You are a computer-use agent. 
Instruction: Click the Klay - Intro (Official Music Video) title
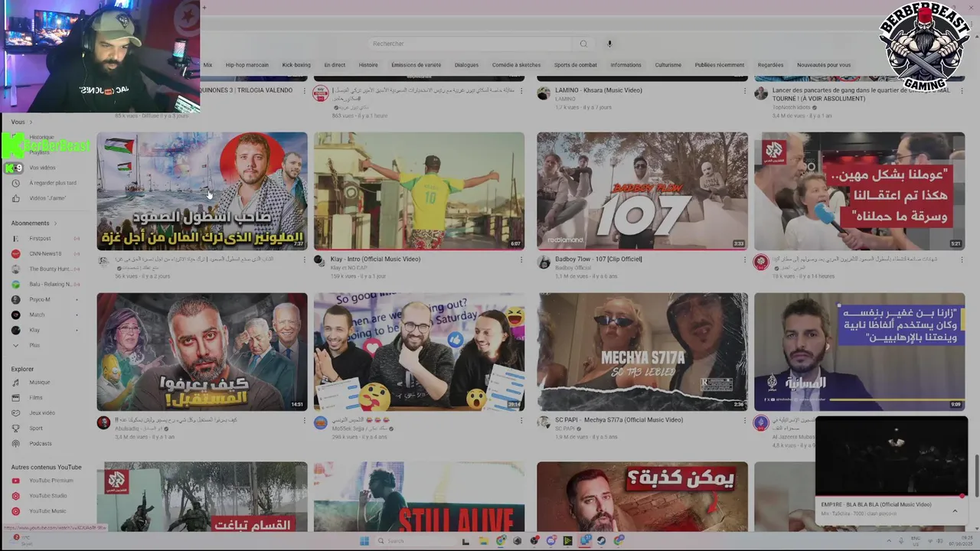tap(375, 259)
